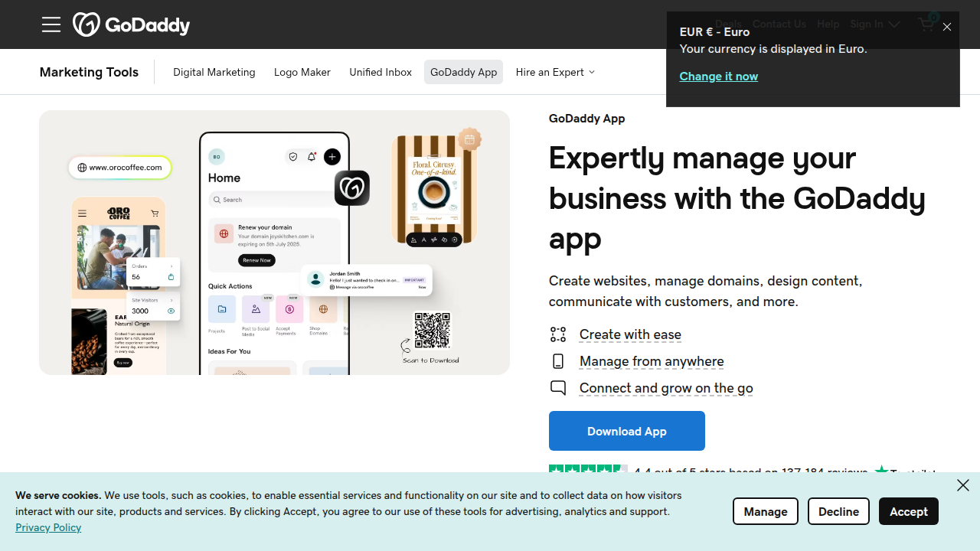Select the GoDaddy App tab
Image resolution: width=980 pixels, height=551 pixels.
[x=463, y=72]
